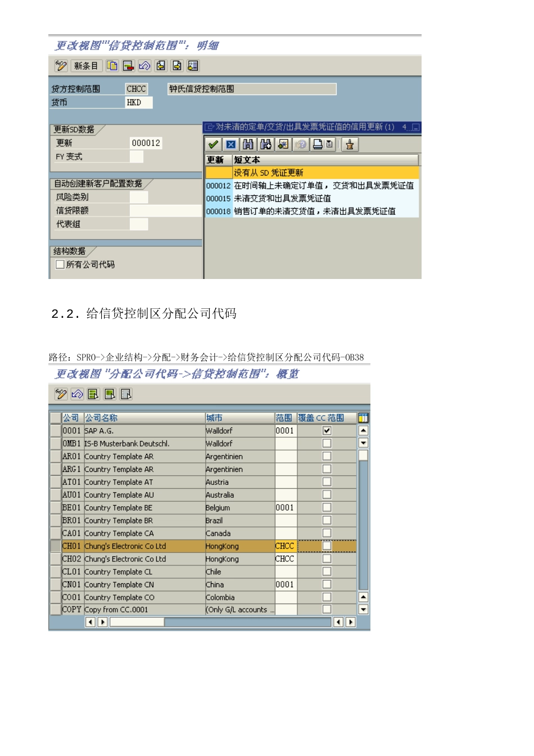Click the undo change icon in overview toolbar

[78, 394]
